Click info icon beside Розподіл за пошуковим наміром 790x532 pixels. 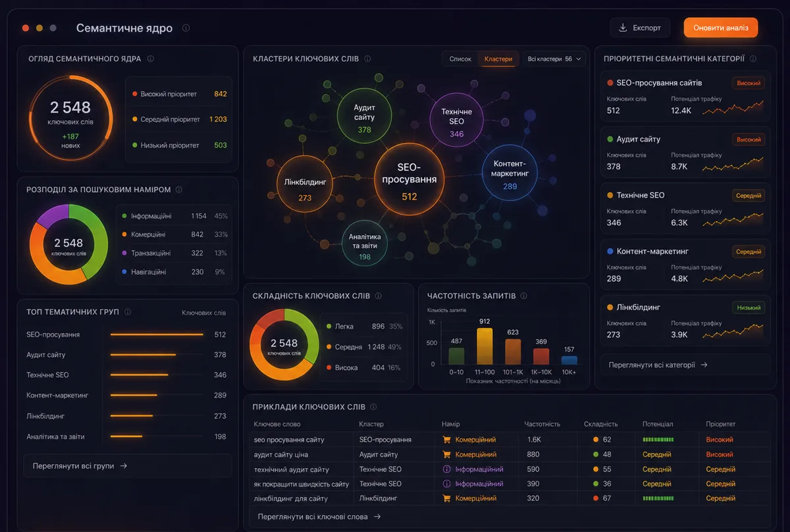tap(179, 190)
